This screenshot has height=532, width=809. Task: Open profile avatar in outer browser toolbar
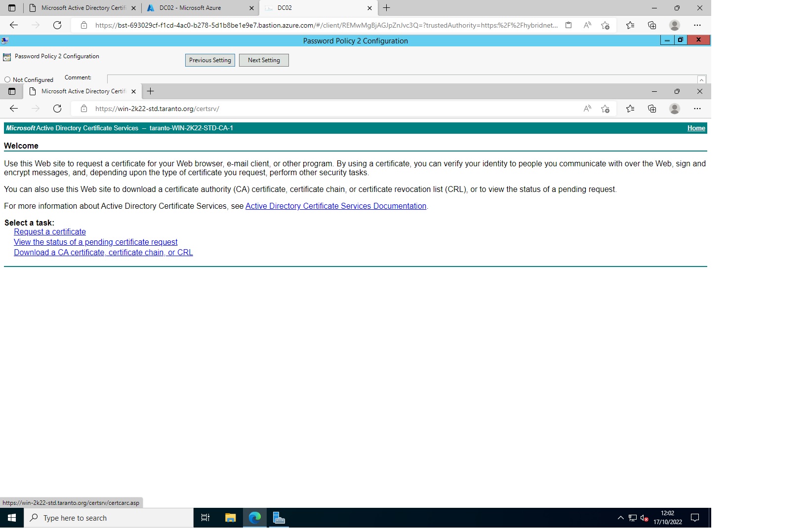point(675,25)
